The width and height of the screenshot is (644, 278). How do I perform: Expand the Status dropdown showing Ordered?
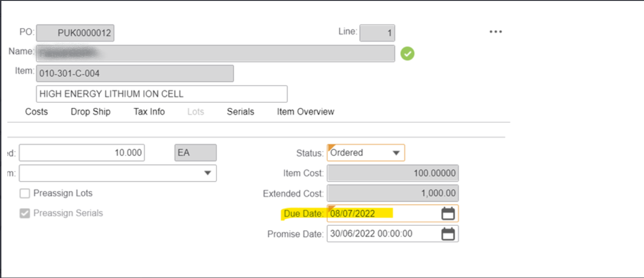tap(396, 153)
